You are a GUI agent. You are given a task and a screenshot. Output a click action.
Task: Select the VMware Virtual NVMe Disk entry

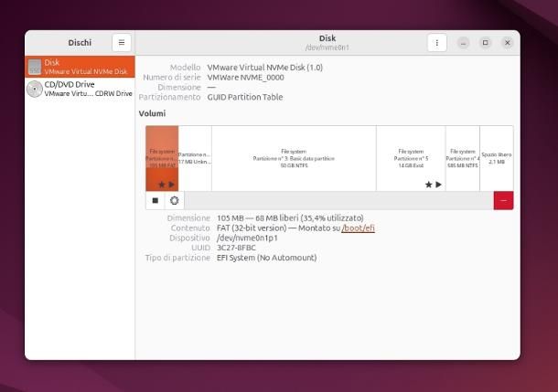point(80,67)
